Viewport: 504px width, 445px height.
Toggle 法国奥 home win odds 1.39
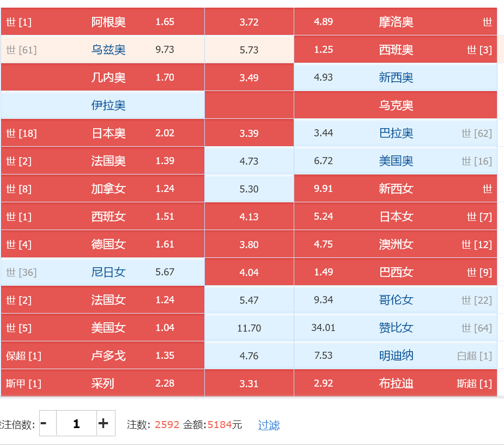pos(102,160)
